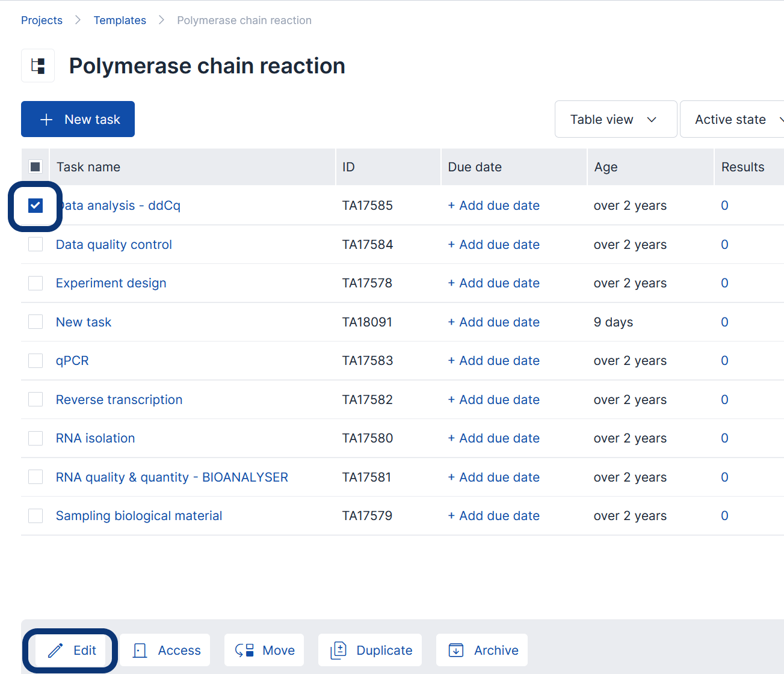
Task: Click the Access door icon
Action: click(x=140, y=651)
